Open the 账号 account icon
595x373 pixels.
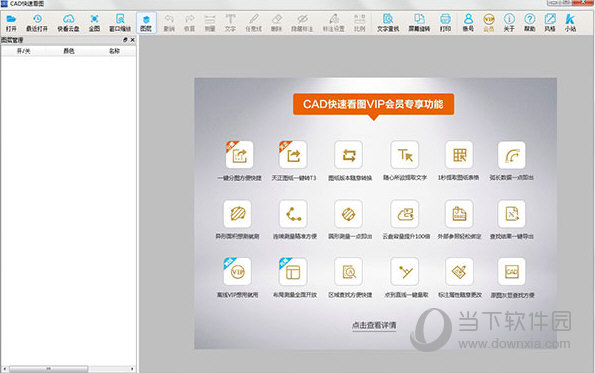[x=468, y=23]
